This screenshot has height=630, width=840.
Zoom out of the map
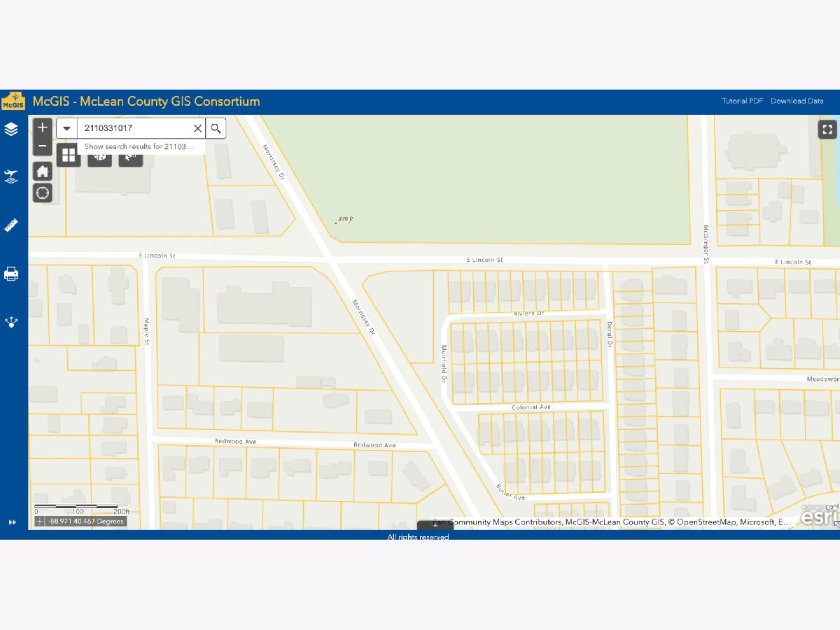pyautogui.click(x=43, y=146)
